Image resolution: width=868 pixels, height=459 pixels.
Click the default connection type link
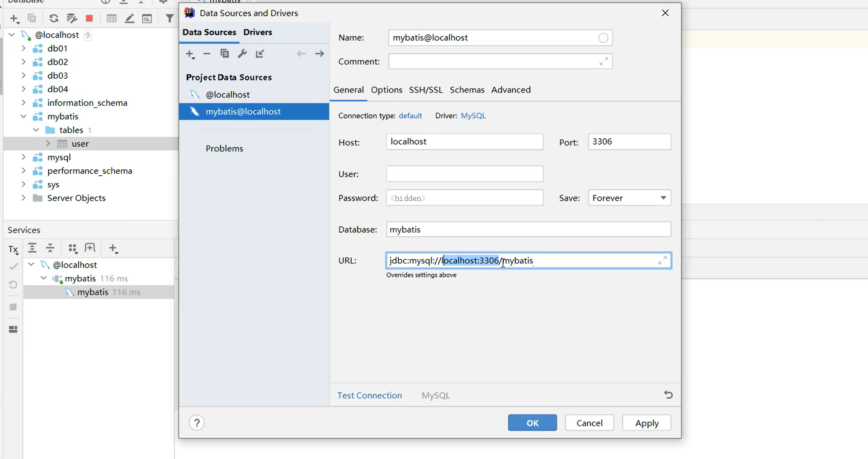point(410,116)
